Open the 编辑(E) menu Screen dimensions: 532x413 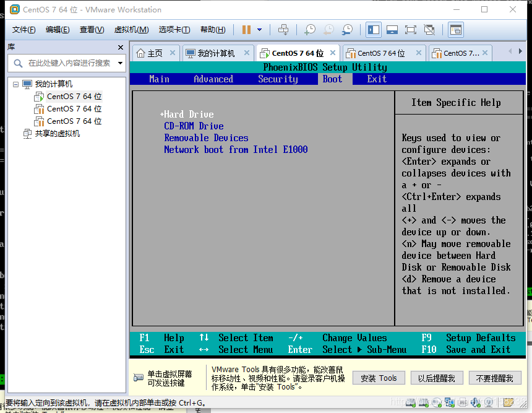pyautogui.click(x=58, y=30)
